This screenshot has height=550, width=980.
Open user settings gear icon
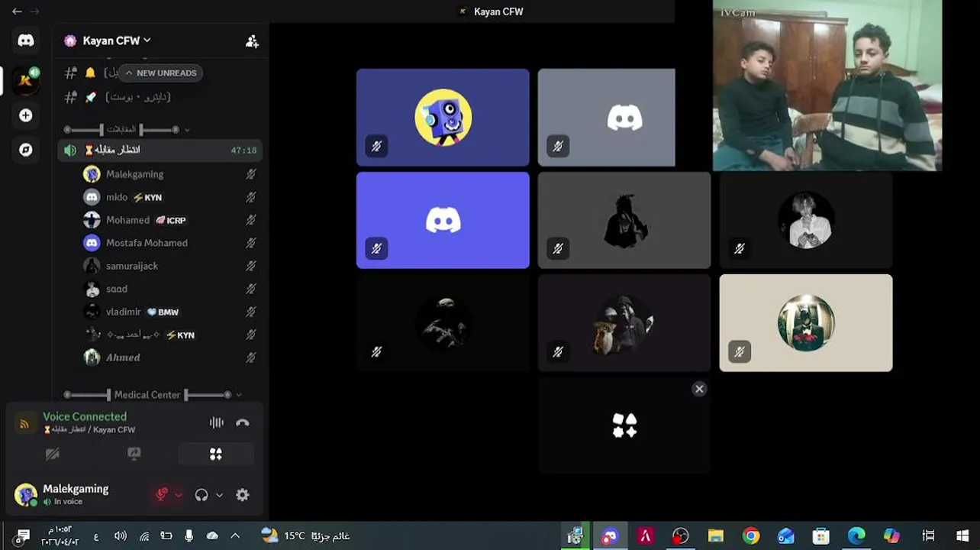coord(243,495)
